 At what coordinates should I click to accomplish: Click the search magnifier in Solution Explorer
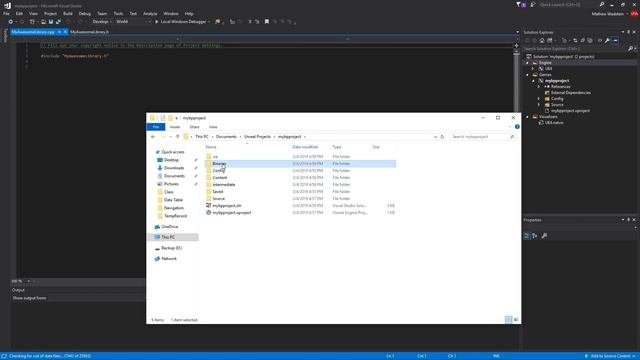(x=631, y=49)
